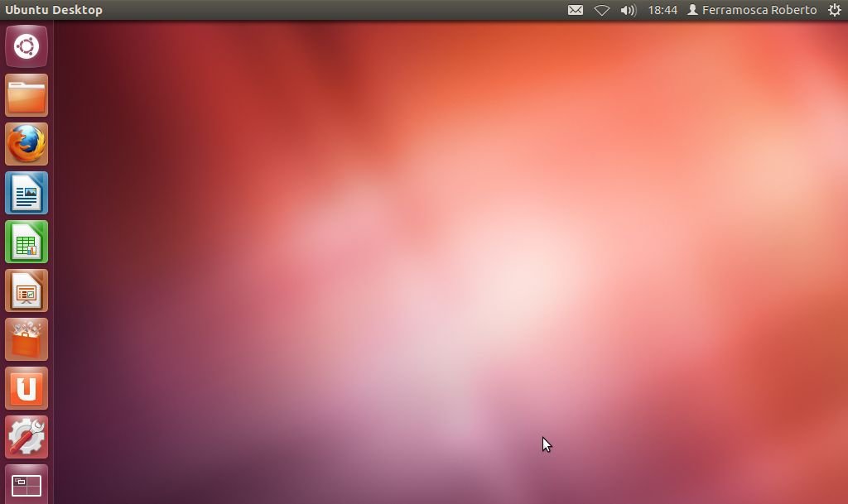Image resolution: width=848 pixels, height=504 pixels.
Task: Expand the network Wi-Fi indicator menu
Action: point(602,10)
